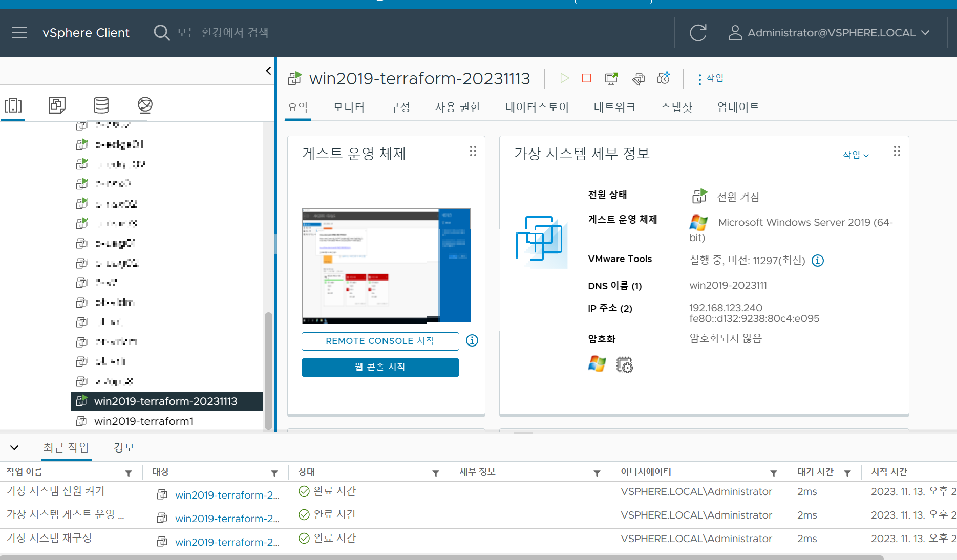Select the 경보 tab

[x=124, y=447]
